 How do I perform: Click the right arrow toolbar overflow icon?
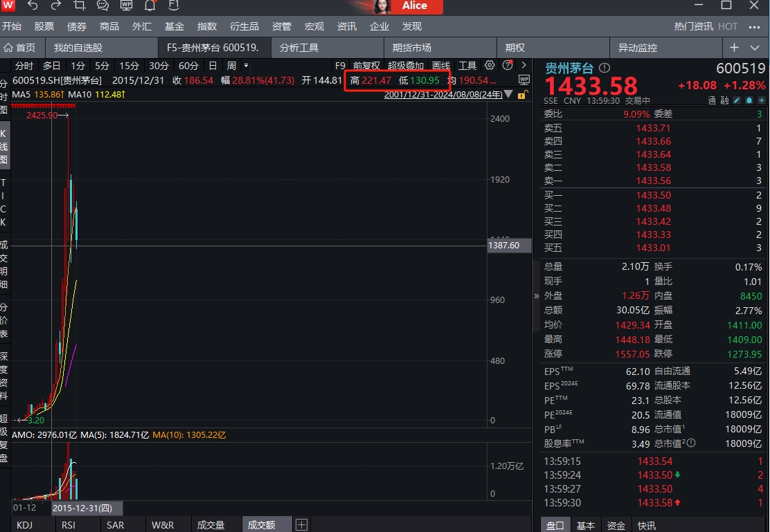[523, 65]
